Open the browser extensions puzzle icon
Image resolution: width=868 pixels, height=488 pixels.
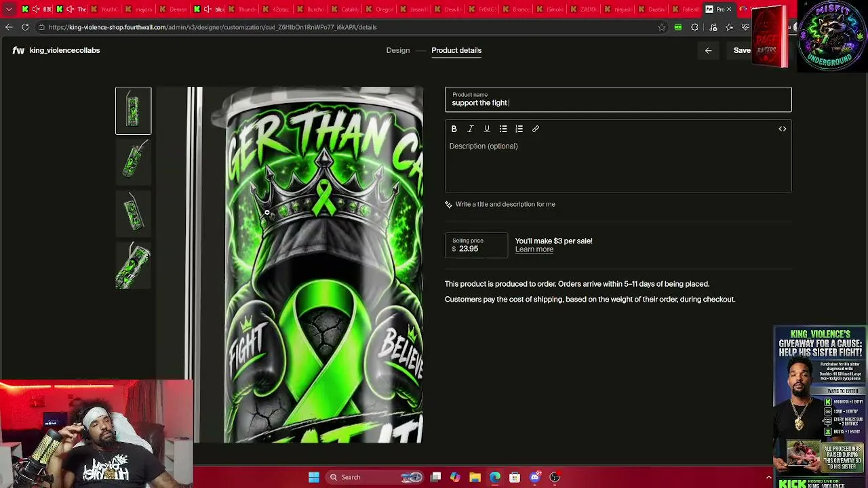click(694, 27)
